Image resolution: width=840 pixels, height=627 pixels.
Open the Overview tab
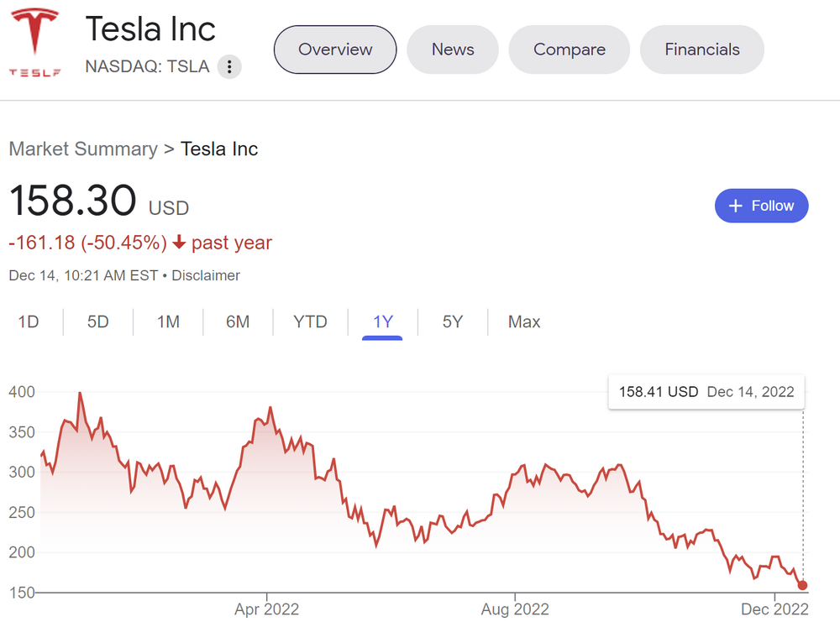(x=335, y=50)
